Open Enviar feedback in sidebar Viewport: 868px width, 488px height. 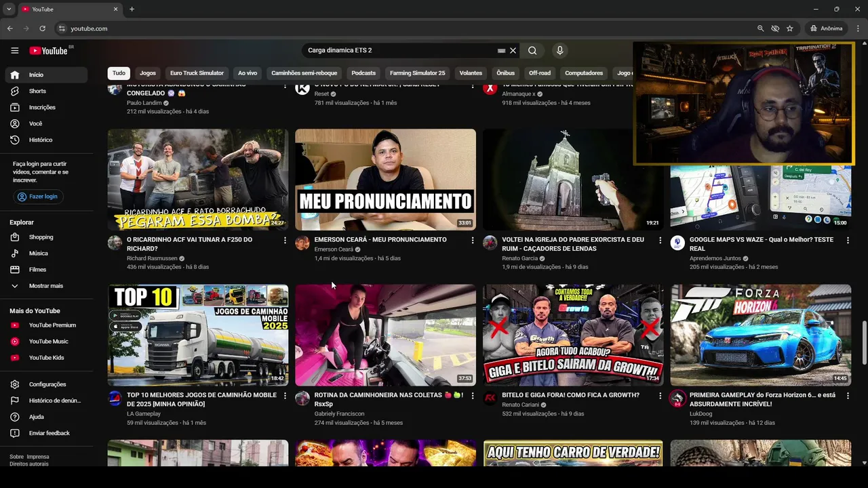(x=46, y=433)
